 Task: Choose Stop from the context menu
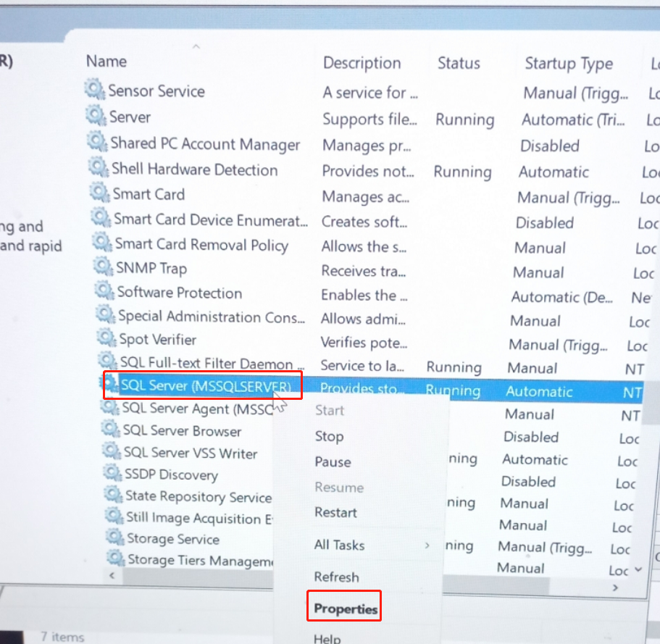pyautogui.click(x=329, y=437)
